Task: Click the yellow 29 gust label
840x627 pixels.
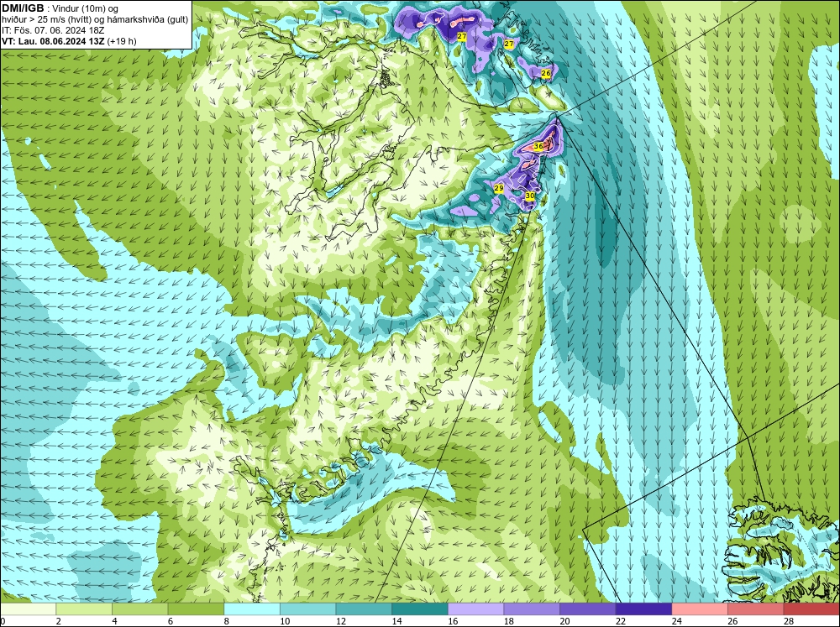Action: coord(498,189)
